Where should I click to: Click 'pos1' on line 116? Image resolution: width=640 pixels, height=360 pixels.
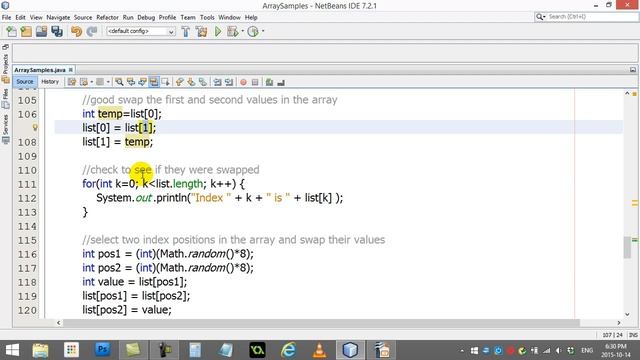109,254
